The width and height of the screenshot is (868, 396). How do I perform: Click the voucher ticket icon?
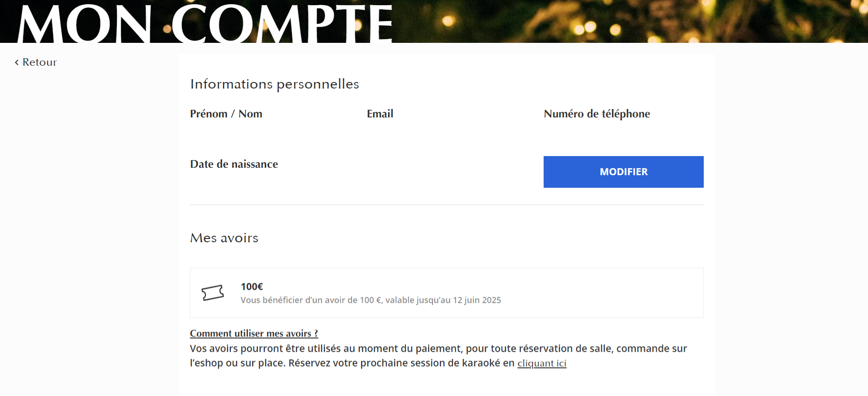point(213,293)
